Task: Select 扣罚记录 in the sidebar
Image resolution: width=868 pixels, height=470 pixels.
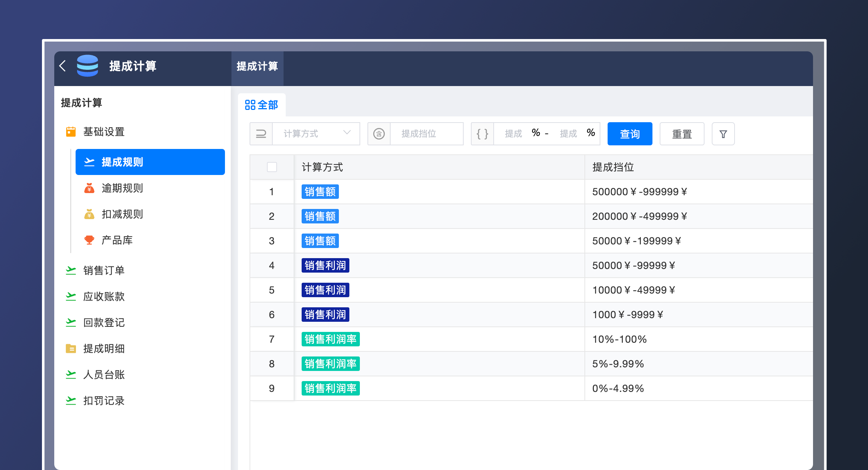Action: coord(104,401)
